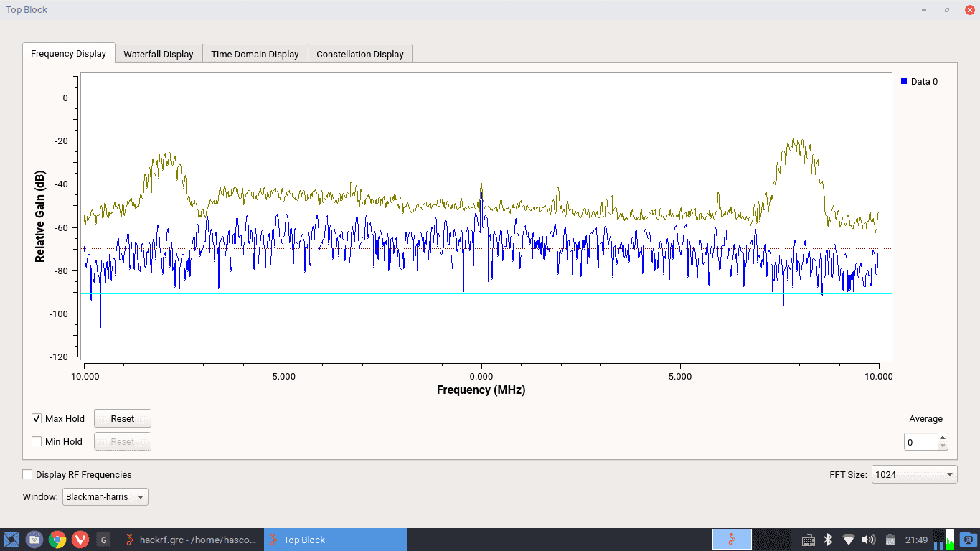Switch to the Waterfall Display tab
The image size is (980, 551).
pos(159,54)
